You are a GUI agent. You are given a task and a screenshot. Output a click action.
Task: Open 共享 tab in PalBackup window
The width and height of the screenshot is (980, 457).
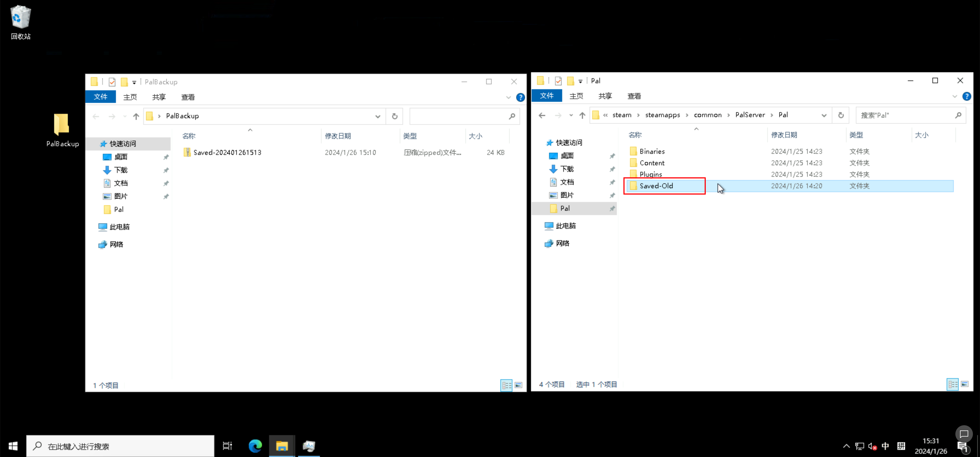[x=159, y=97]
